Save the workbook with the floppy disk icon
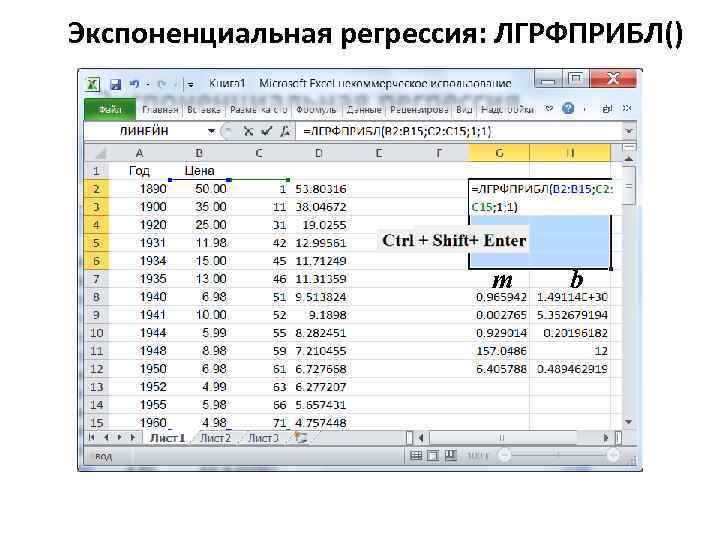The image size is (720, 540). 116,84
